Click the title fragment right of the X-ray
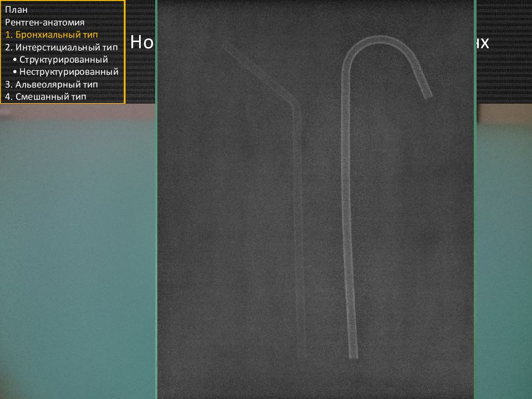This screenshot has width=532, height=399. tap(483, 43)
